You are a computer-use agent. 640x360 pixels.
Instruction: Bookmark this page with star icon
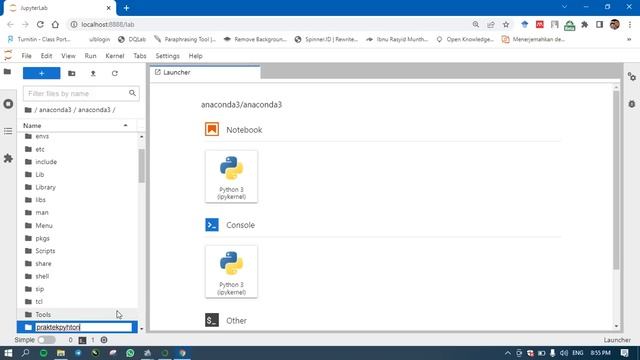(506, 24)
